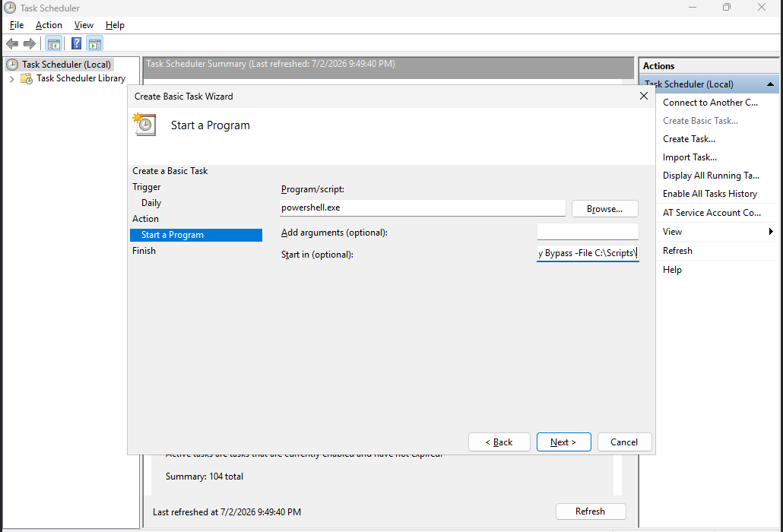
Task: Click the Program/script input field
Action: click(x=423, y=207)
